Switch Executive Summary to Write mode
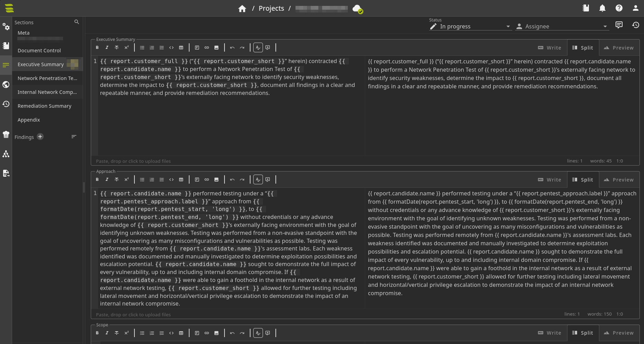644x344 pixels. [x=549, y=48]
